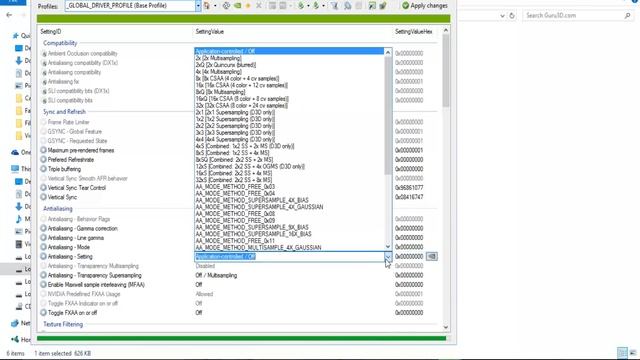Viewport: 640px width, 360px height.
Task: Click the _GLOBAL_DRIVER_PROFILE profile name field
Action: [130, 6]
